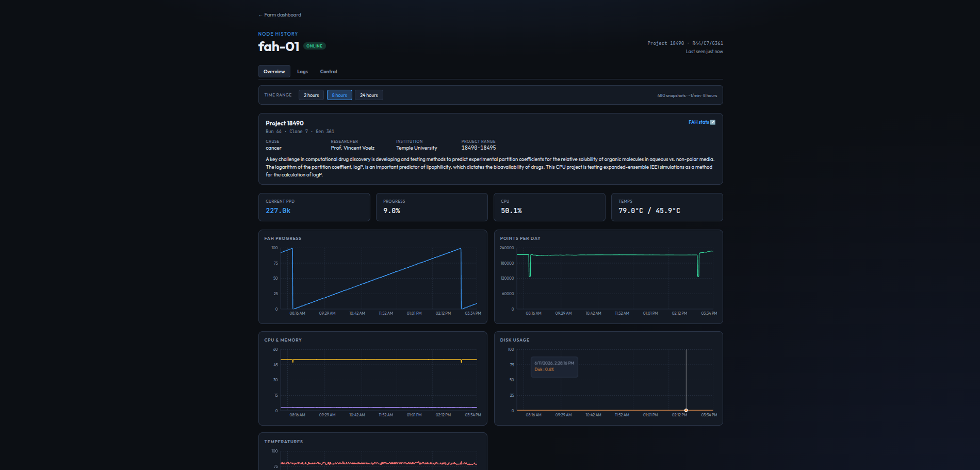Click the ONLINE status badge
The width and height of the screenshot is (980, 470).
(314, 46)
